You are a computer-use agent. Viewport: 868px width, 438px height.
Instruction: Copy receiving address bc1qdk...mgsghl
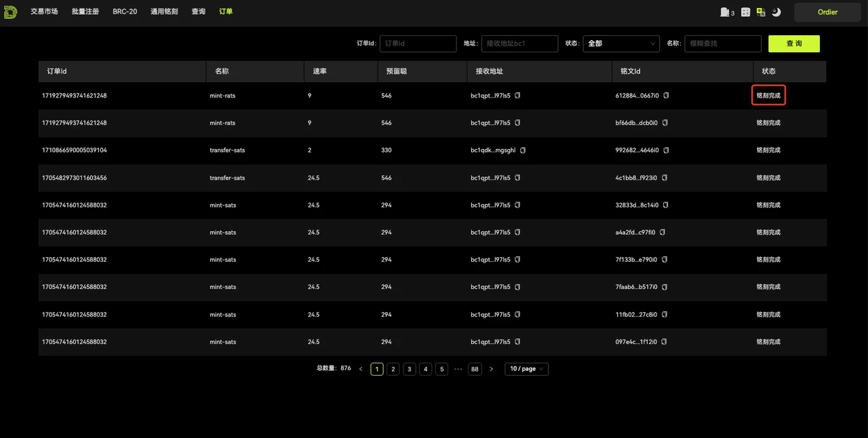(523, 150)
